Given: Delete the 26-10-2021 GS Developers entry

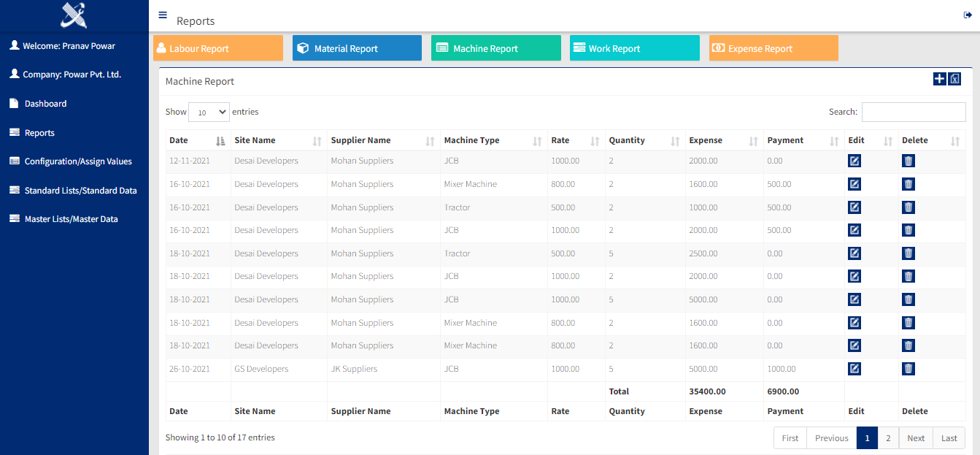Looking at the screenshot, I should [908, 369].
